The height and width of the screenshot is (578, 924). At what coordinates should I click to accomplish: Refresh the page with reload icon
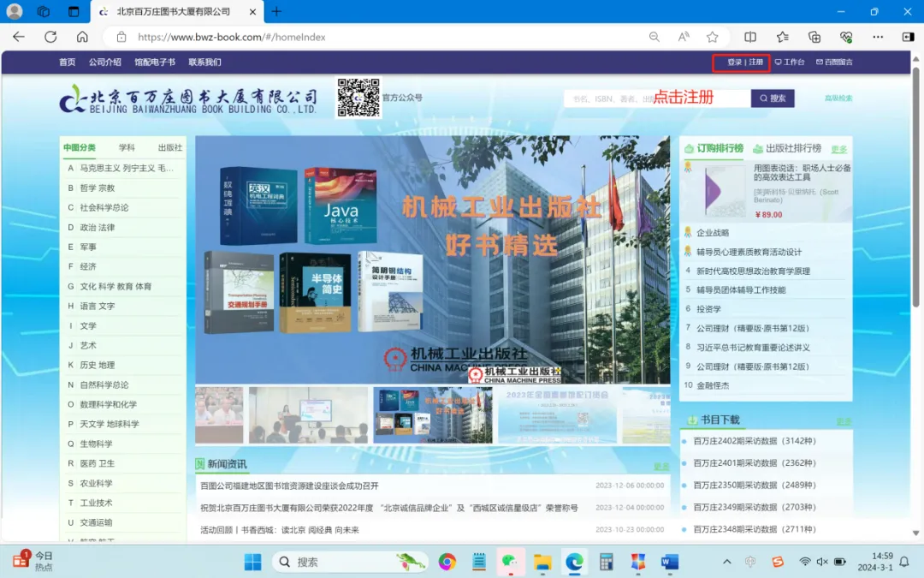pos(50,37)
